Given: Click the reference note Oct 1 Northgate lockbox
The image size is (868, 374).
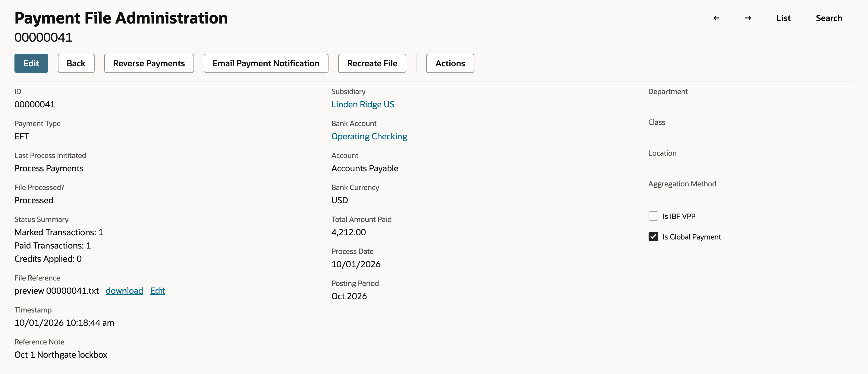Looking at the screenshot, I should [x=61, y=355].
